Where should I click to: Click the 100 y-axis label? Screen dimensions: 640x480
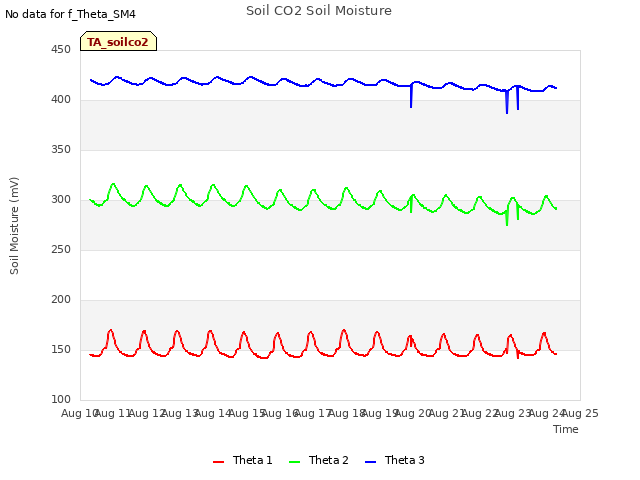click(61, 400)
